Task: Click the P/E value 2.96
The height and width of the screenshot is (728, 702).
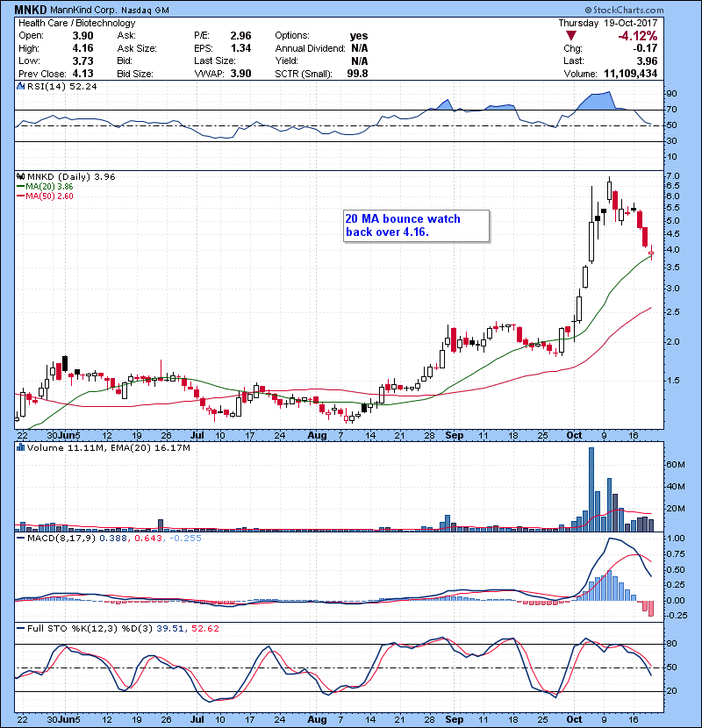Action: 240,36
